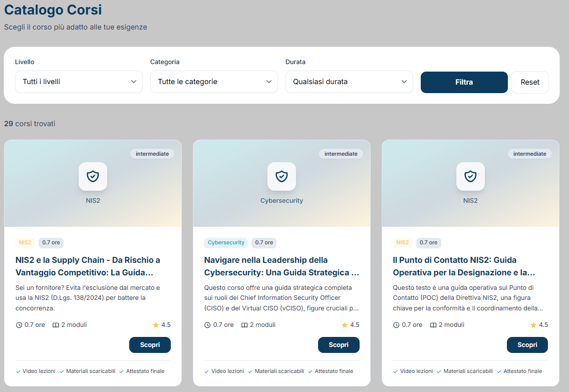The width and height of the screenshot is (569, 392).
Task: Click the star rating icon on the third course
Action: (533, 324)
